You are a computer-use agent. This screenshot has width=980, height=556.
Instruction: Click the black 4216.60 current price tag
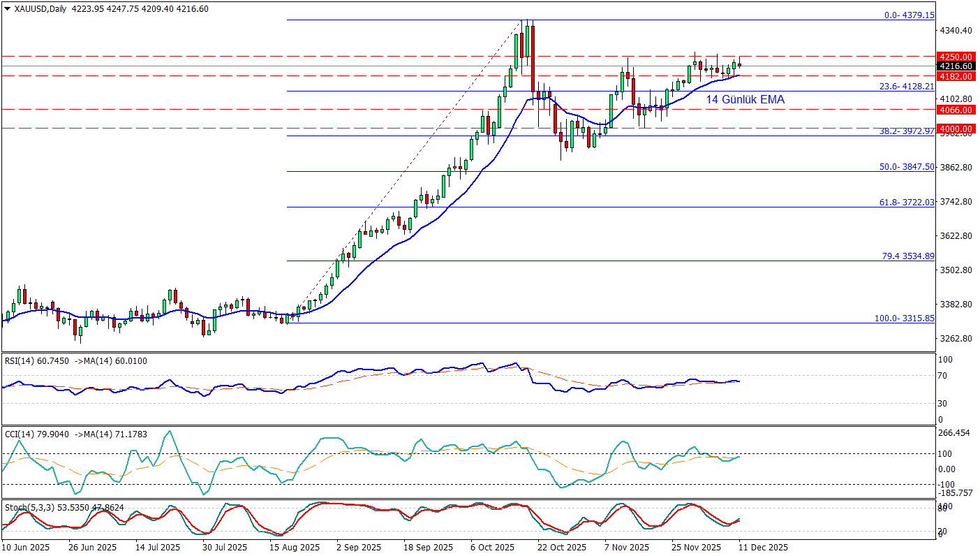click(956, 66)
